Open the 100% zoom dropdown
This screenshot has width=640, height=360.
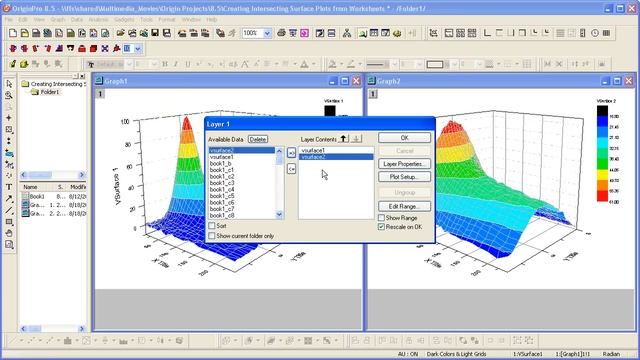click(267, 33)
